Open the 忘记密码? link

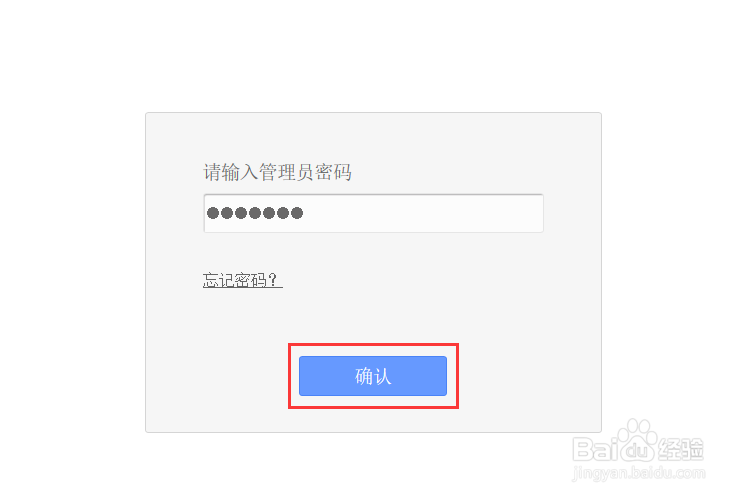242,280
